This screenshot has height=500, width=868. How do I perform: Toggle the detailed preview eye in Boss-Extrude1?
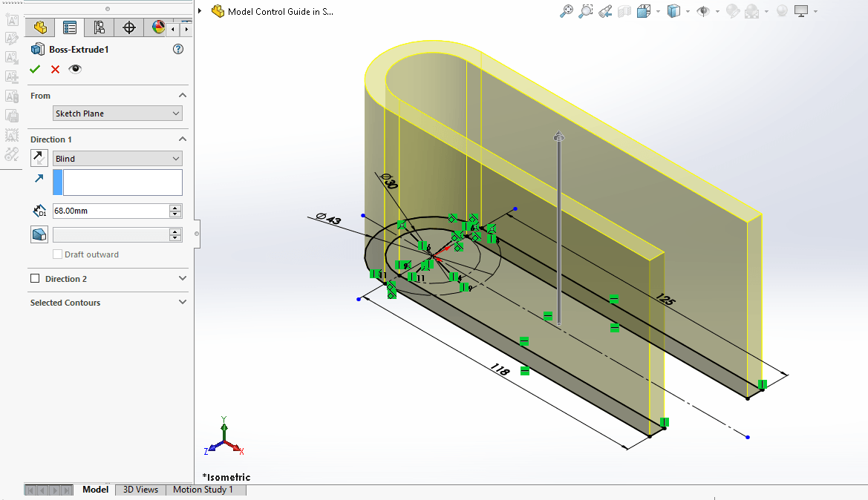click(74, 68)
